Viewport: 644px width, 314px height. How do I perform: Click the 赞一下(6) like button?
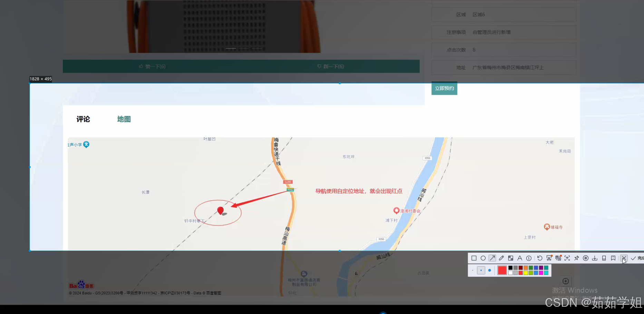click(x=152, y=66)
